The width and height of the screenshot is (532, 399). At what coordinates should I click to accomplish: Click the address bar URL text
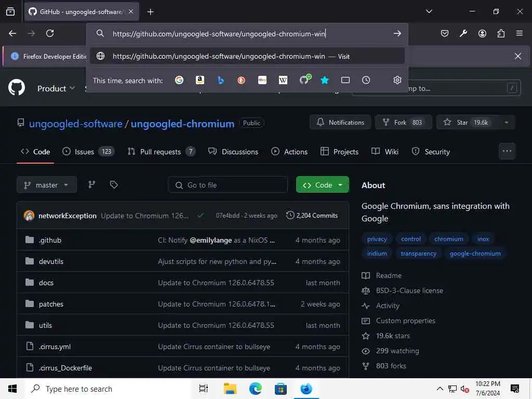[x=219, y=34]
